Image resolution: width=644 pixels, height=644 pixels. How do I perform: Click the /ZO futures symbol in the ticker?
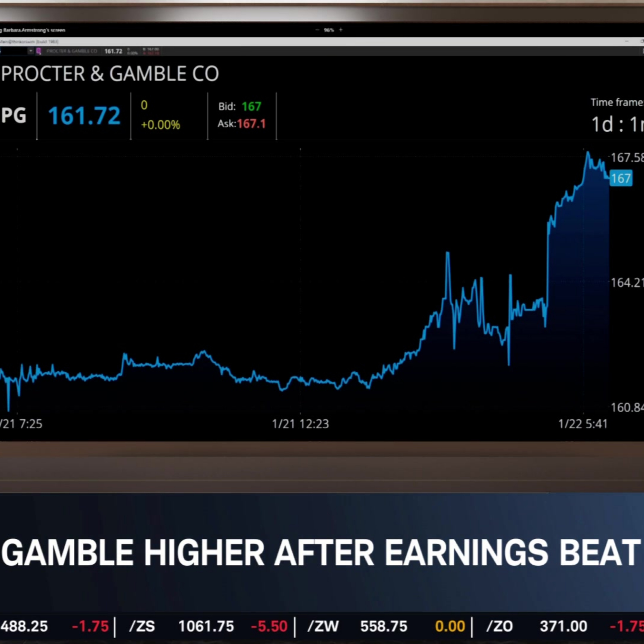click(x=499, y=626)
